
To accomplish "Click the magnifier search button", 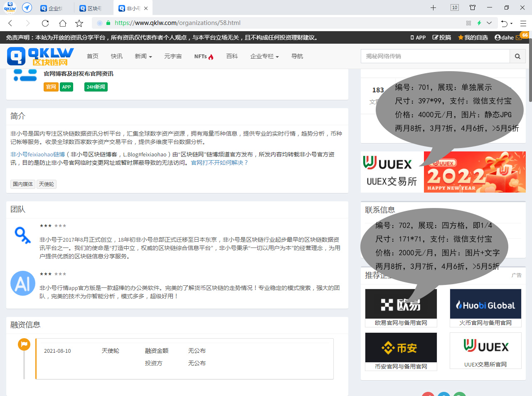I will pyautogui.click(x=517, y=56).
